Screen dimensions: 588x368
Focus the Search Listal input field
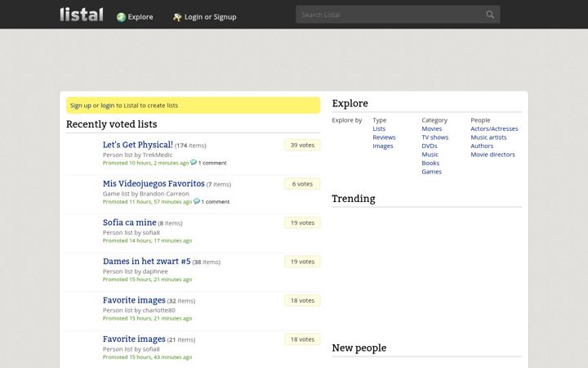click(x=390, y=15)
